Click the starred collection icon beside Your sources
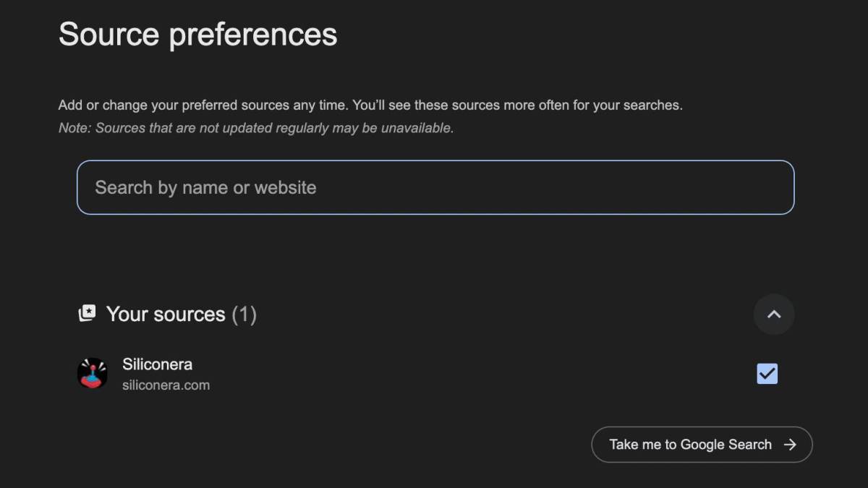This screenshot has width=868, height=488. tap(87, 314)
